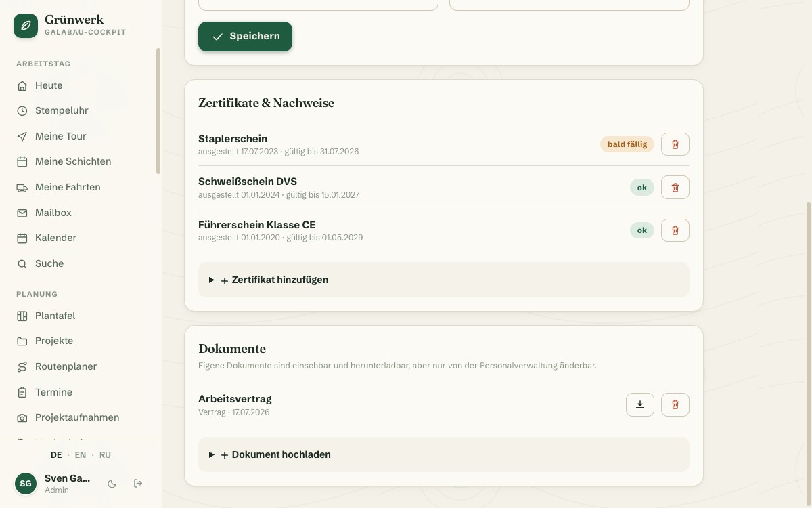Click the Routenplaner route icon

[x=22, y=366]
